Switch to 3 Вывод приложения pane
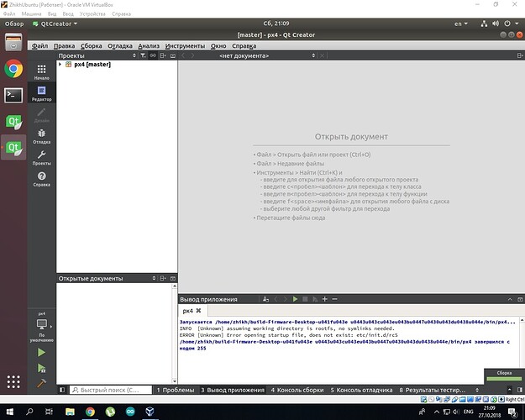The image size is (525, 420). pyautogui.click(x=233, y=390)
